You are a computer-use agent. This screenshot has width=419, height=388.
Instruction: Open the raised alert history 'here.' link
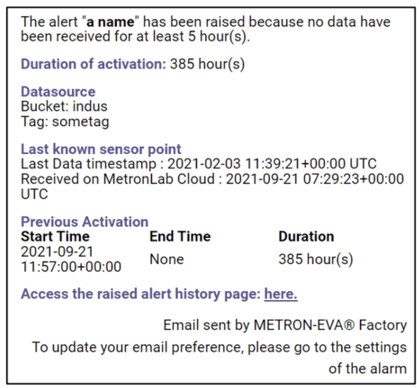coord(281,294)
